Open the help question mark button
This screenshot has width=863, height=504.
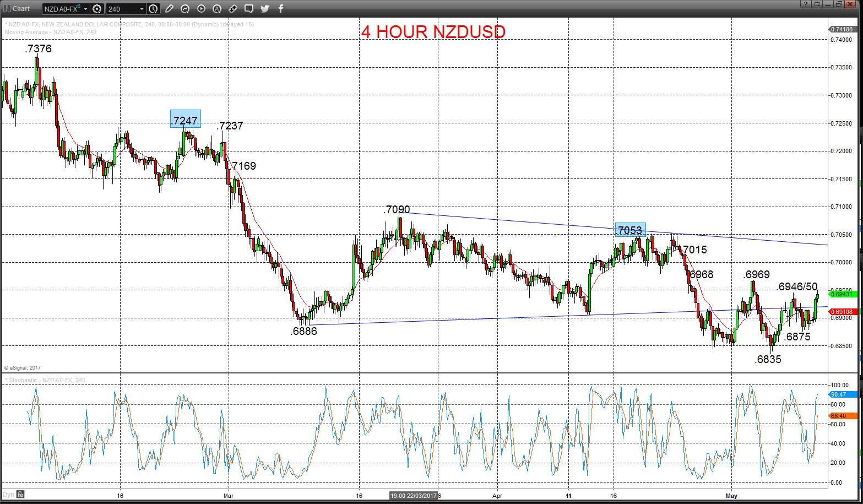[806, 4]
